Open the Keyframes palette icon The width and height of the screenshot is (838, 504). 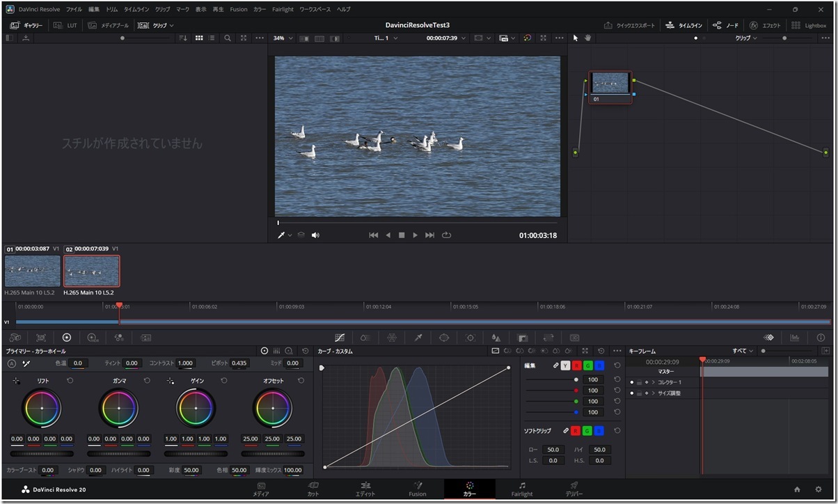click(x=769, y=338)
